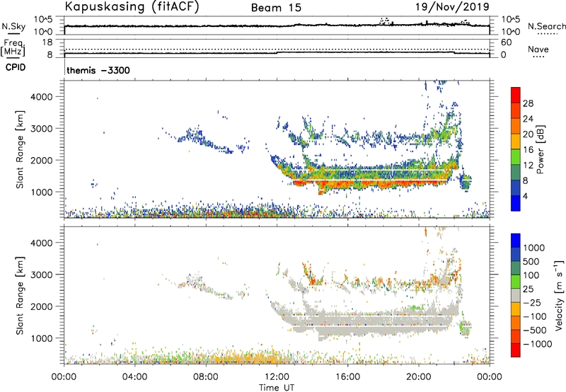Image resolution: width=566 pixels, height=392 pixels.
Task: Click the '4000' tick on power panel axis
Action: [x=42, y=97]
